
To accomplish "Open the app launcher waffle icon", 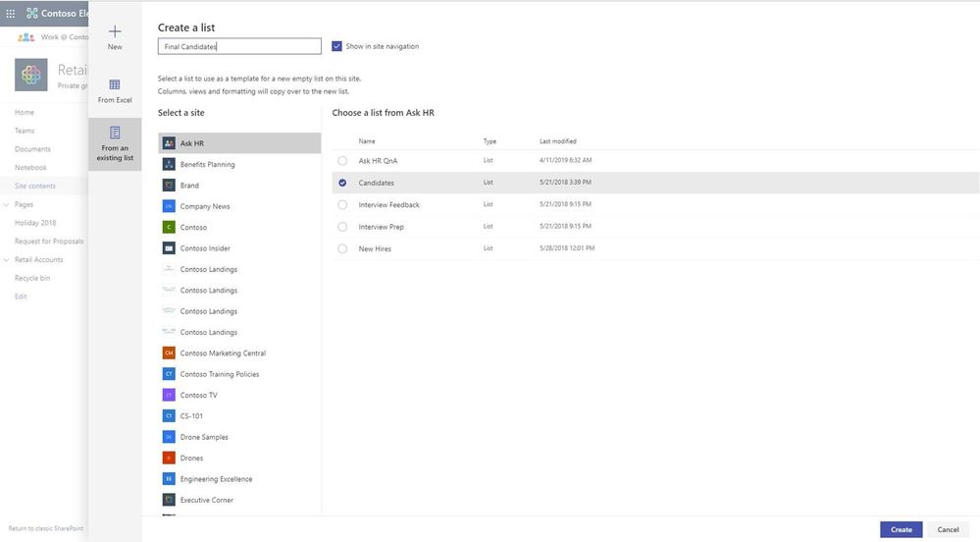I will (x=11, y=13).
